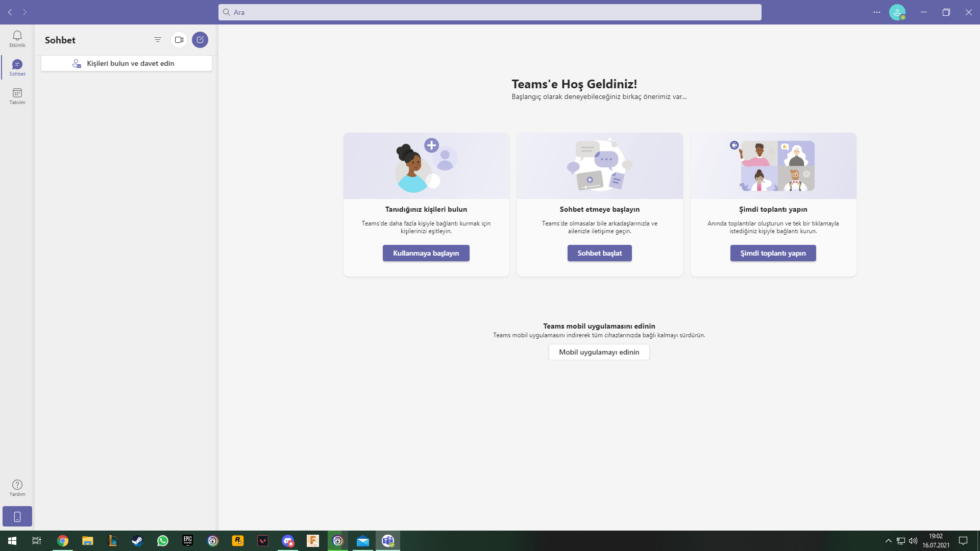Focus the Ara search field
980x551 pixels.
point(490,12)
